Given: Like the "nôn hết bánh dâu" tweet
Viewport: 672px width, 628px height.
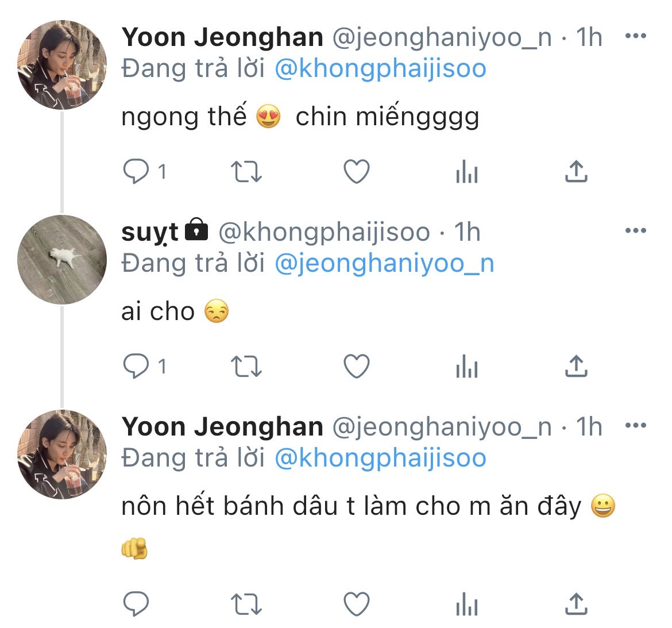Looking at the screenshot, I should click(x=356, y=604).
